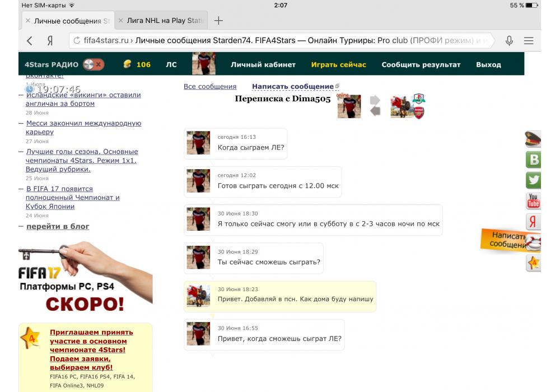Tap the browser address bar
Screen dimensions: 560x392
pyautogui.click(x=280, y=41)
